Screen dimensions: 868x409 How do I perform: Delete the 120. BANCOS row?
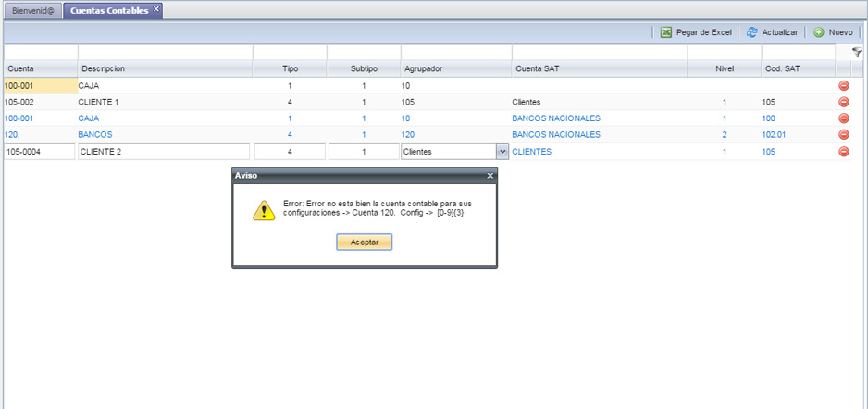point(843,135)
